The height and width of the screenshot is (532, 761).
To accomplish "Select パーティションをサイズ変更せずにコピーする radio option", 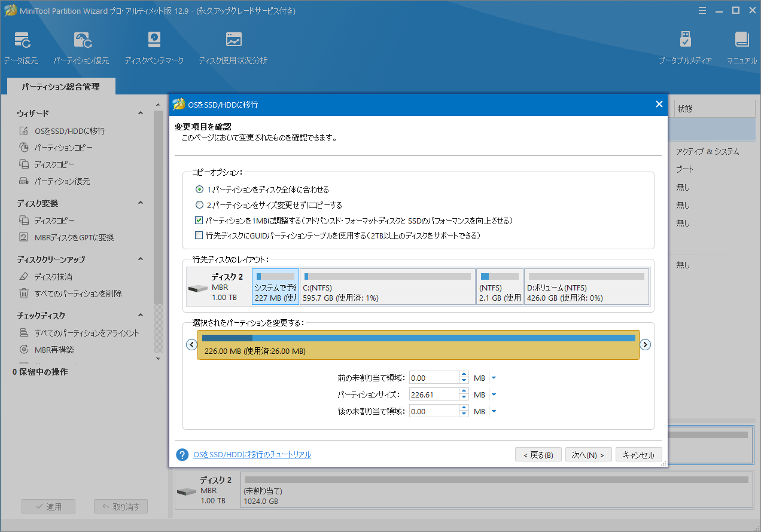I will tap(200, 205).
